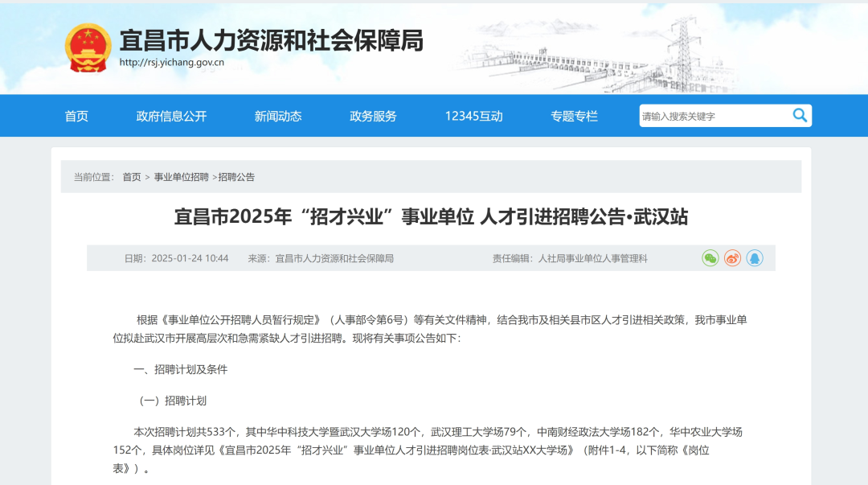Share article via green WeChat icon
Viewport: 868px width, 485px height.
[710, 258]
